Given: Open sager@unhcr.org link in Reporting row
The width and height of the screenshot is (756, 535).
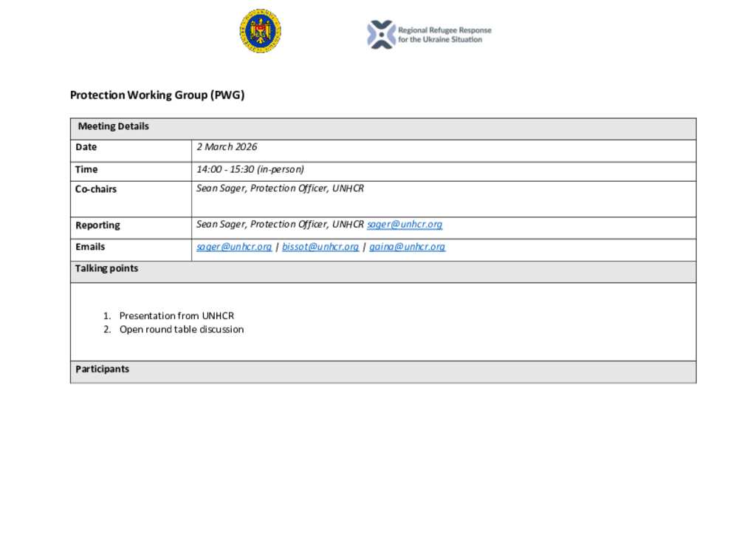Looking at the screenshot, I should click(x=405, y=225).
